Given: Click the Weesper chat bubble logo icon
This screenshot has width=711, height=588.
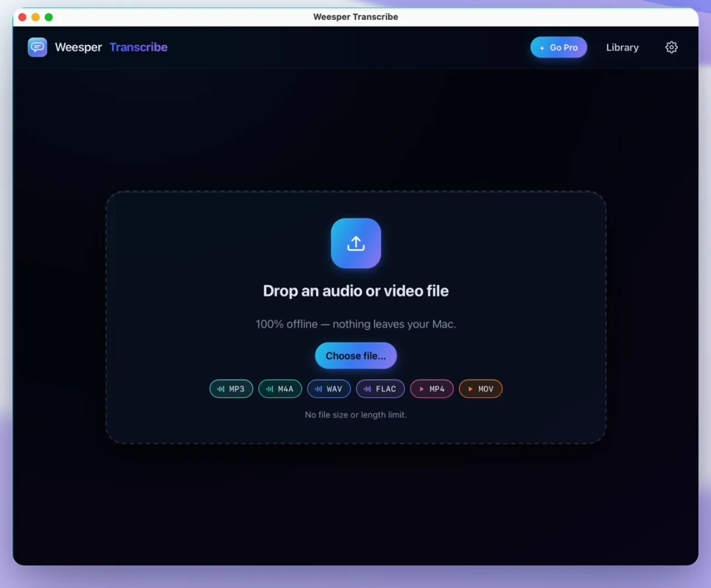Looking at the screenshot, I should pos(37,47).
